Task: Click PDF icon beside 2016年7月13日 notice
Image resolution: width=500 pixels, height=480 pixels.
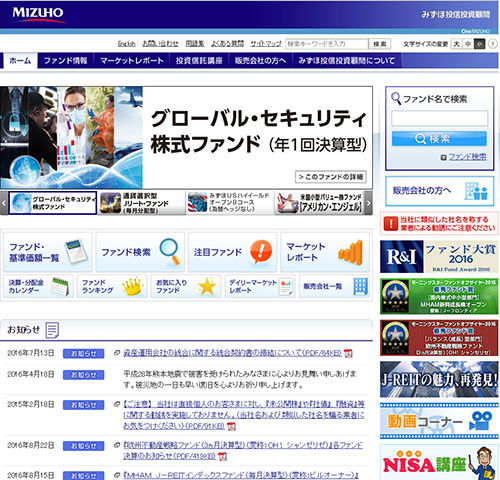Action: pyautogui.click(x=348, y=353)
